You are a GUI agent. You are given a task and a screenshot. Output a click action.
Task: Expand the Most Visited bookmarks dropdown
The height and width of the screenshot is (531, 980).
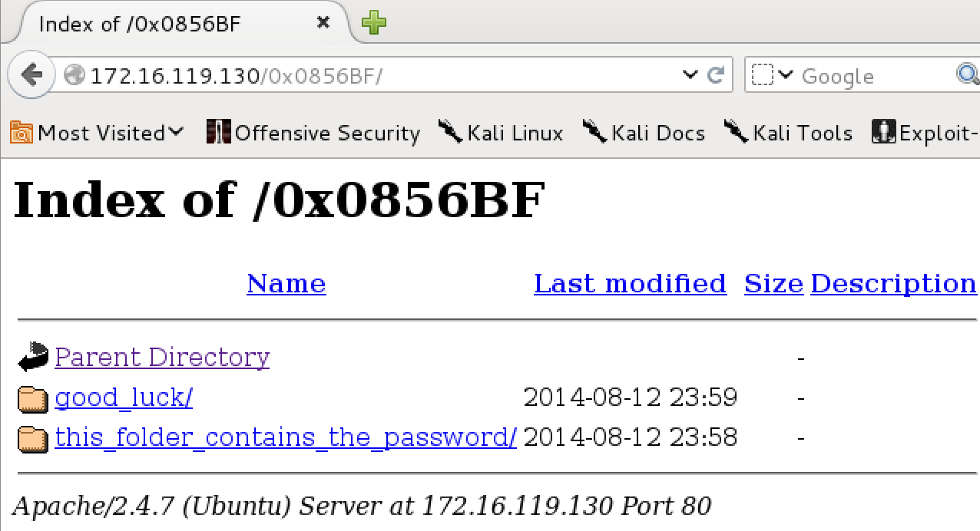pyautogui.click(x=98, y=133)
